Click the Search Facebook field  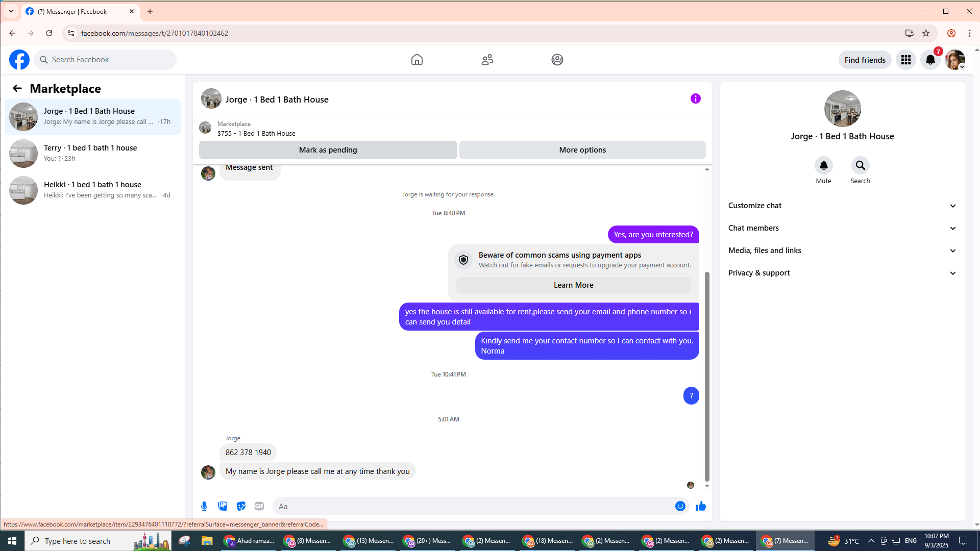106,60
